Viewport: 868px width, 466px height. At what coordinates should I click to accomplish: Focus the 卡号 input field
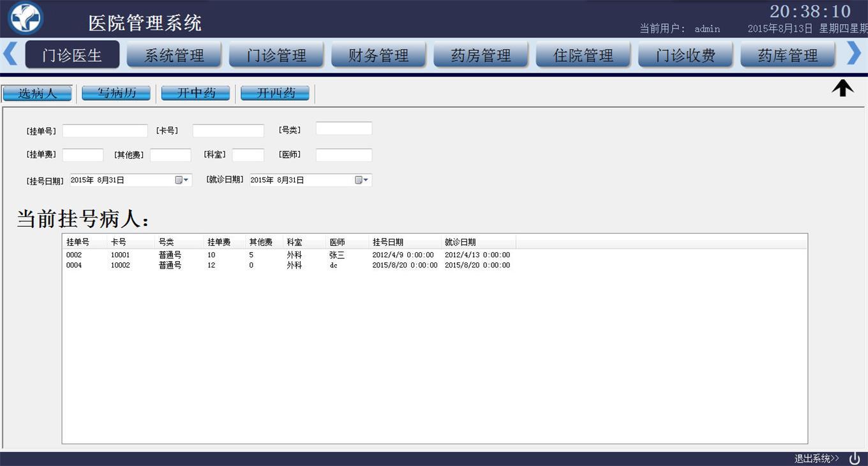[228, 131]
